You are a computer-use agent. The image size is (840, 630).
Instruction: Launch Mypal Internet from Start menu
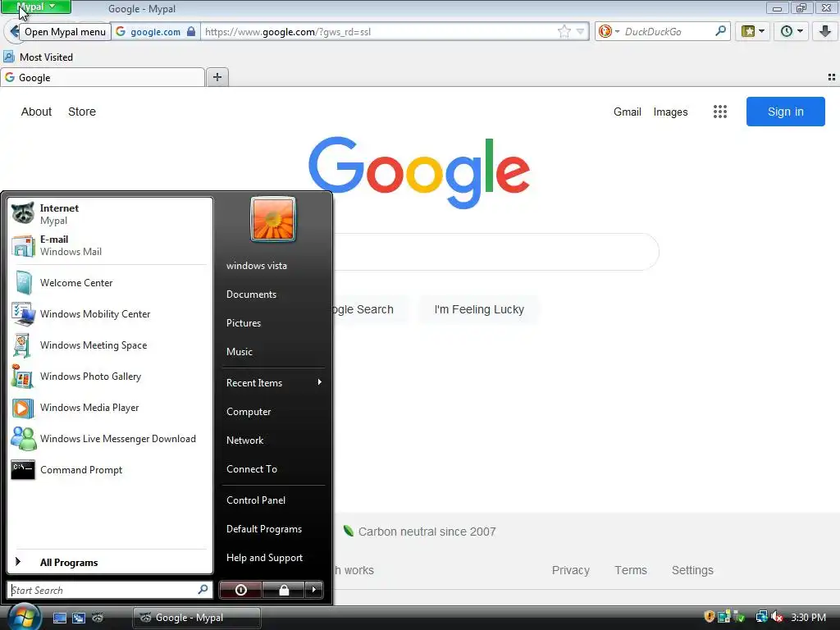pyautogui.click(x=109, y=214)
